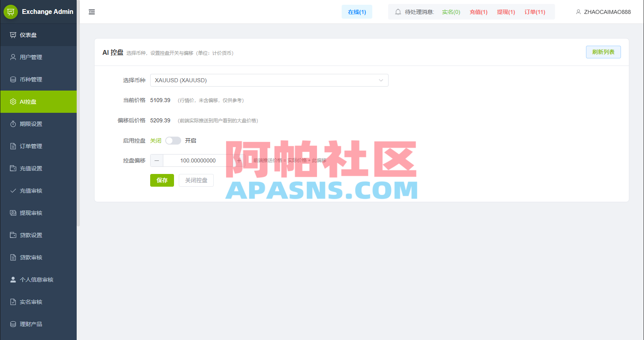Click the 刷新列表 refresh button
Viewport: 644px width, 340px height.
[603, 52]
